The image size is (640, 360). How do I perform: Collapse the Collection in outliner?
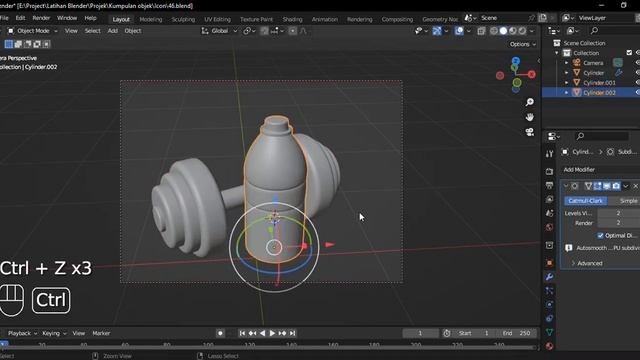pyautogui.click(x=557, y=53)
